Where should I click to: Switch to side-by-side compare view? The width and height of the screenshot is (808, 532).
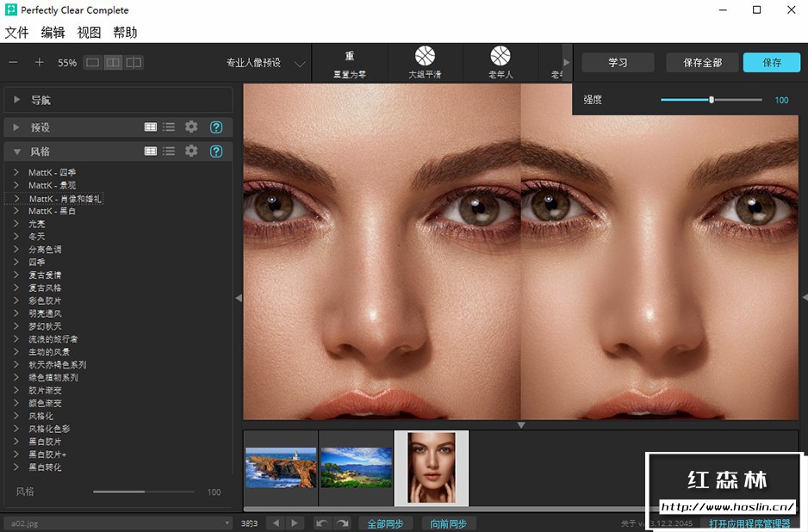tap(113, 63)
